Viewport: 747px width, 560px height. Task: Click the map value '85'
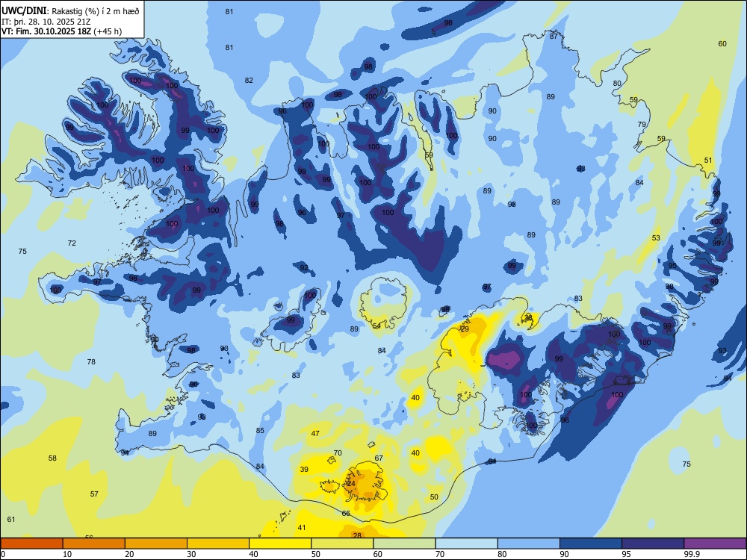tap(260, 431)
